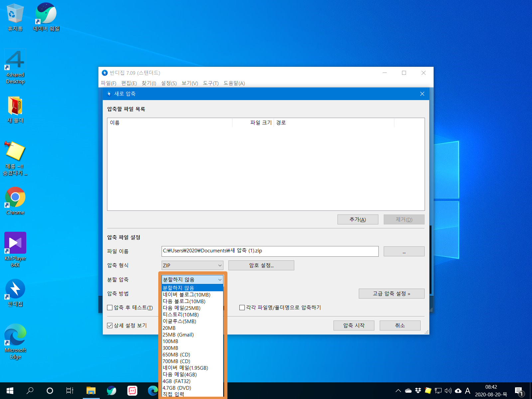Launch Microsoft Edge desktop shortcut
Screen dimensions: 532x399
click(x=15, y=341)
